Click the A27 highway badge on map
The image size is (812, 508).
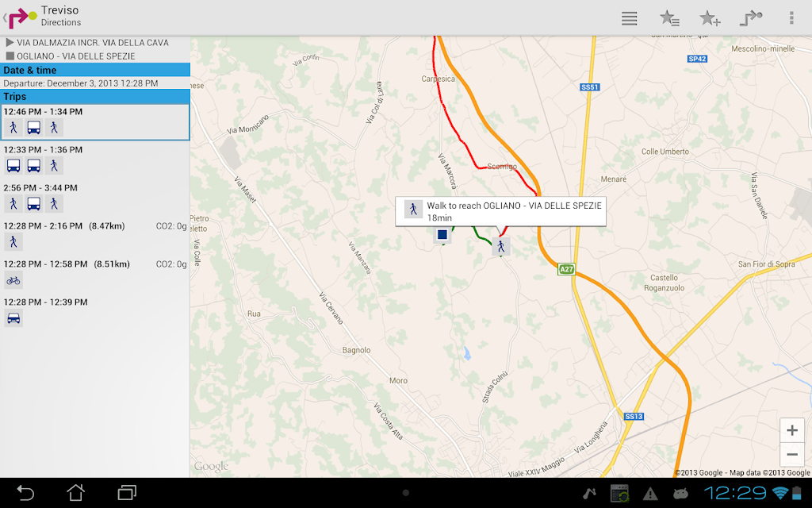tap(566, 269)
